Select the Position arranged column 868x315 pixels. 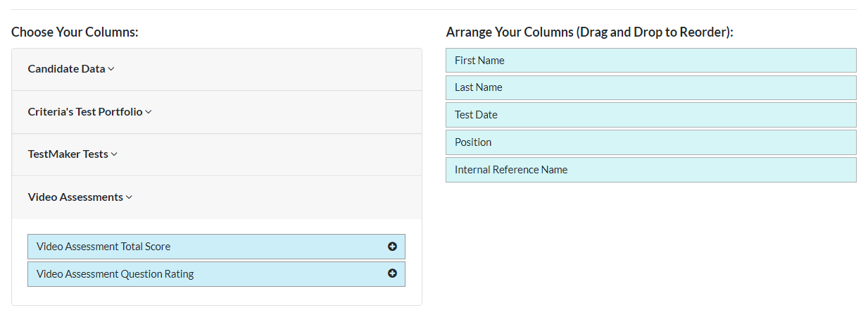point(651,142)
